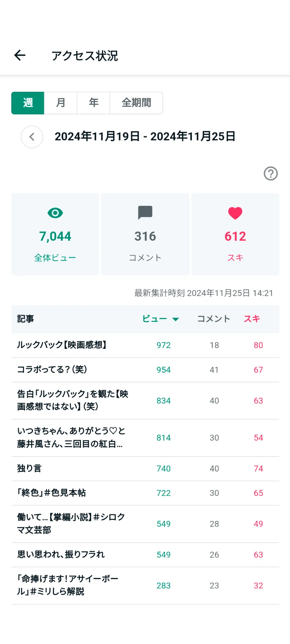Tap the back arrow icon
Screen dimensions: 290x644
click(x=20, y=55)
